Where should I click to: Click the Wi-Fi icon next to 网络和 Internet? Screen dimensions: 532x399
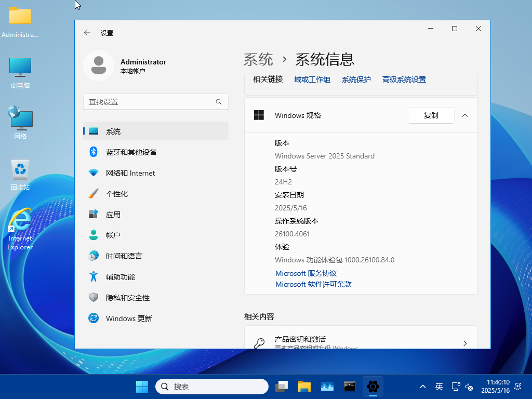(x=94, y=172)
